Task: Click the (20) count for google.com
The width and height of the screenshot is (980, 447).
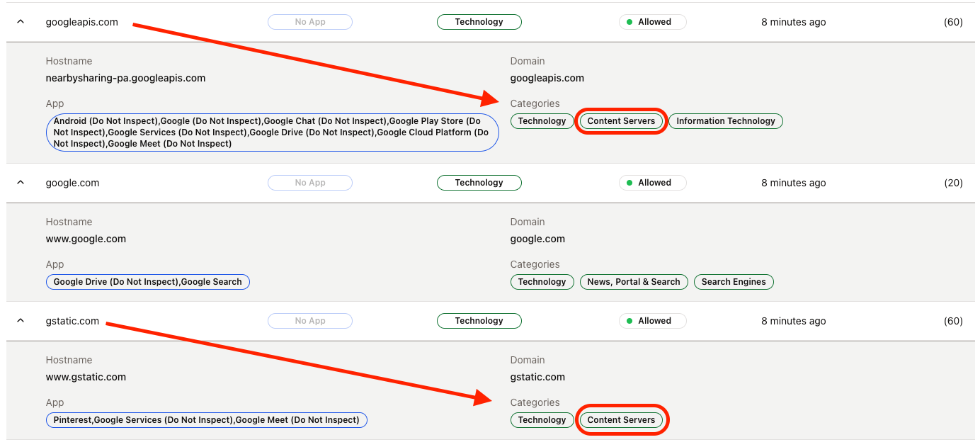Action: click(953, 183)
